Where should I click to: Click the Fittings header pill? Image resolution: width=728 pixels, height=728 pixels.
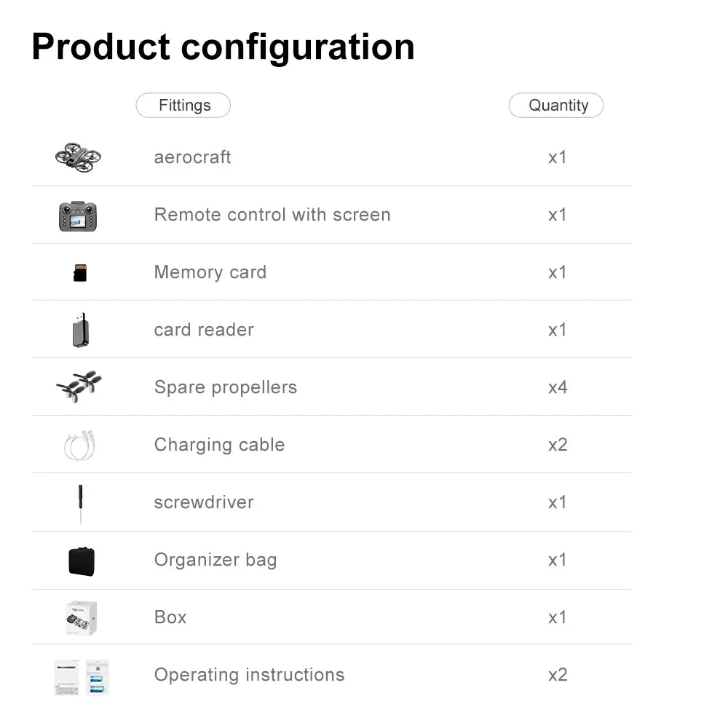click(x=183, y=106)
